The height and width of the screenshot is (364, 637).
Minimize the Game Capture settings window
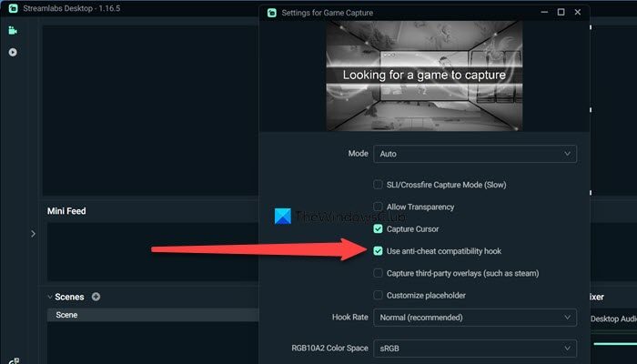tap(544, 12)
